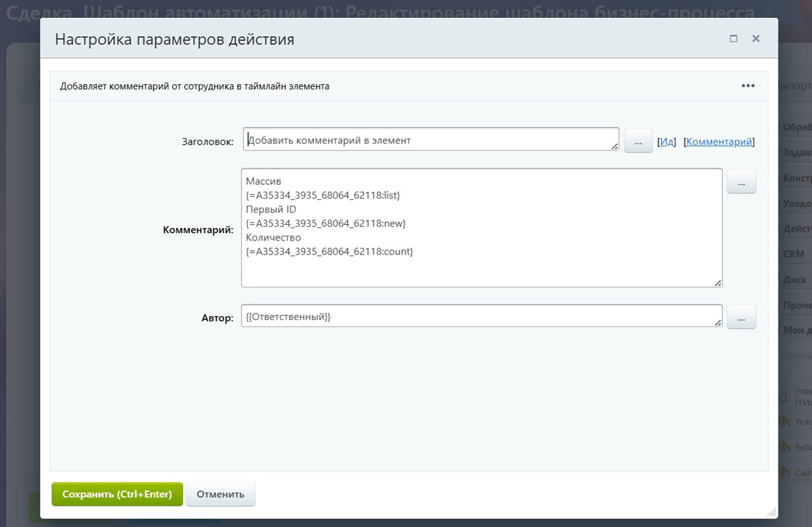The width and height of the screenshot is (812, 527).
Task: Expand the Уведомления section in the sidebar
Action: coord(796,204)
